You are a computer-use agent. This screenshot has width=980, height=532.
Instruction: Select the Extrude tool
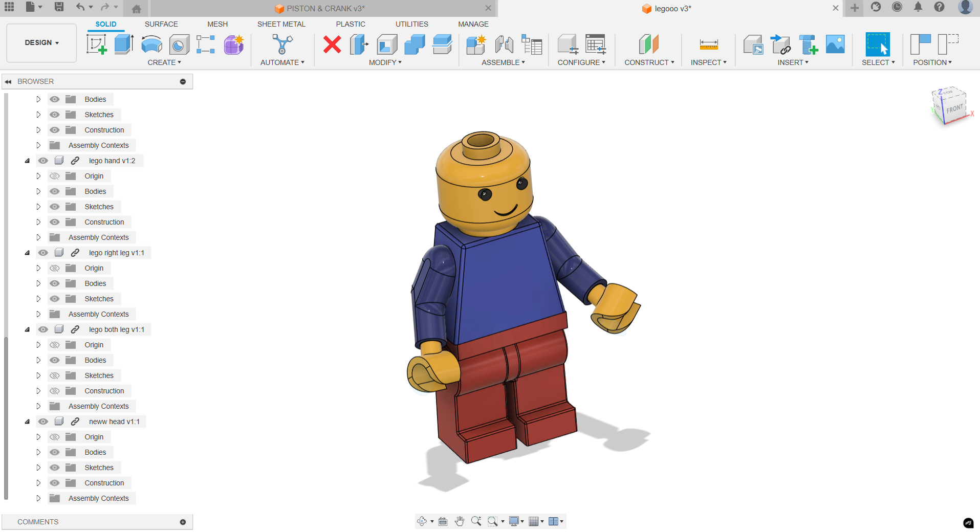(x=124, y=45)
